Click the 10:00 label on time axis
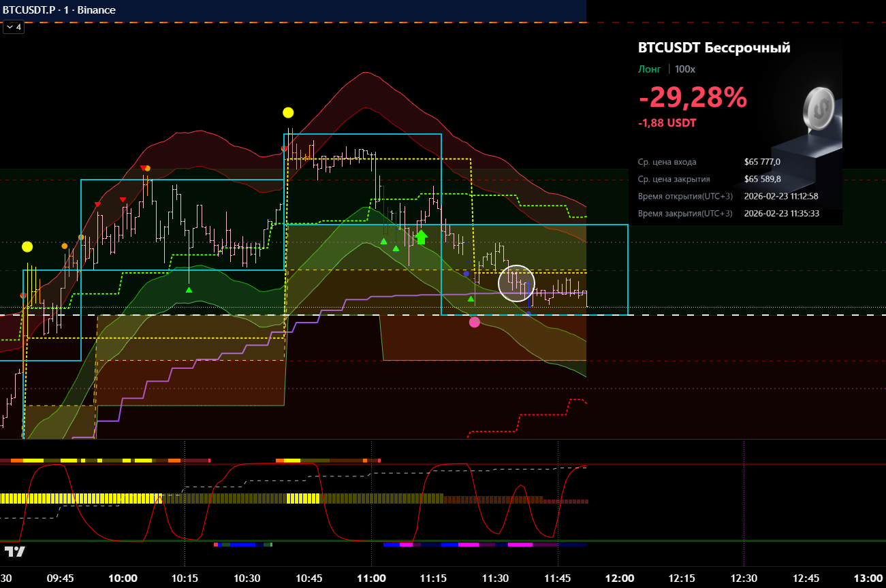 [123, 578]
